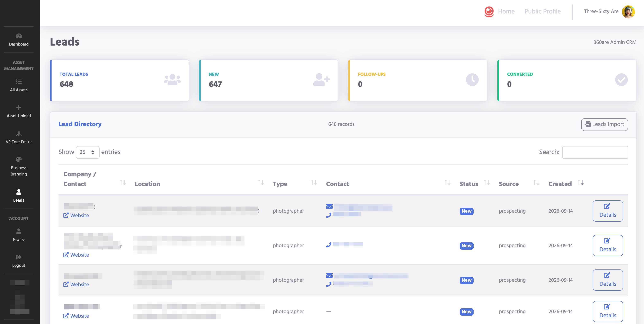Click the Business Branding palette icon
The image size is (644, 324).
[19, 160]
